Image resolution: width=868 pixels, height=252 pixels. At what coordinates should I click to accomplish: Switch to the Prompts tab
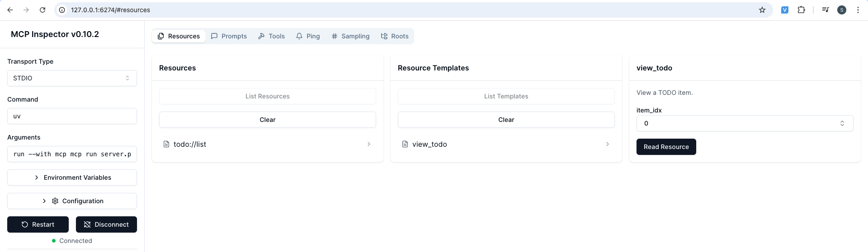tap(229, 36)
